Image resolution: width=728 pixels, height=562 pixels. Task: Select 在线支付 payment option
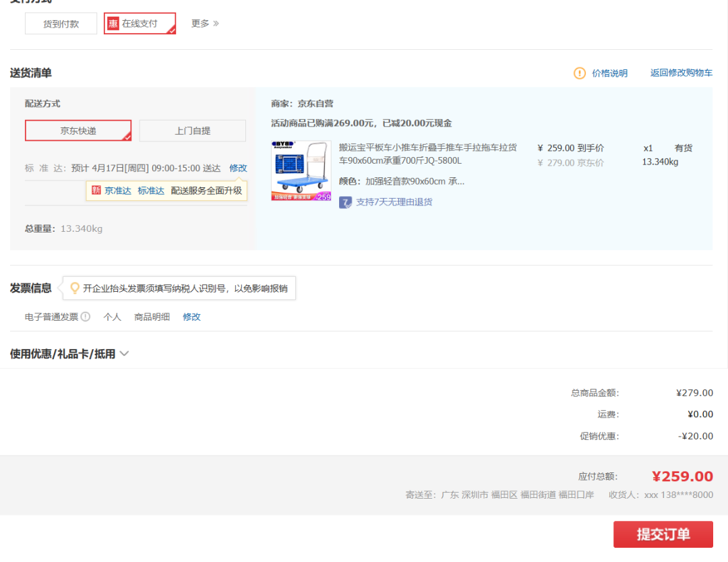coord(140,24)
